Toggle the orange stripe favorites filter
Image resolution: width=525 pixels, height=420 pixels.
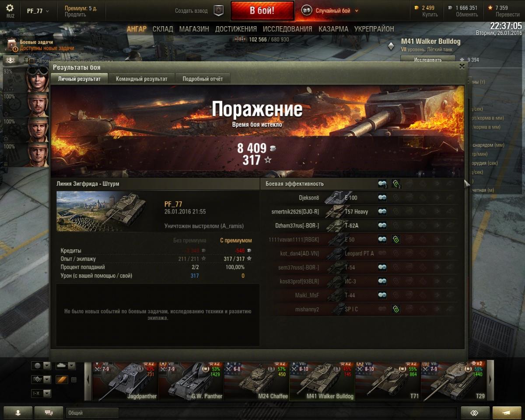point(62,379)
